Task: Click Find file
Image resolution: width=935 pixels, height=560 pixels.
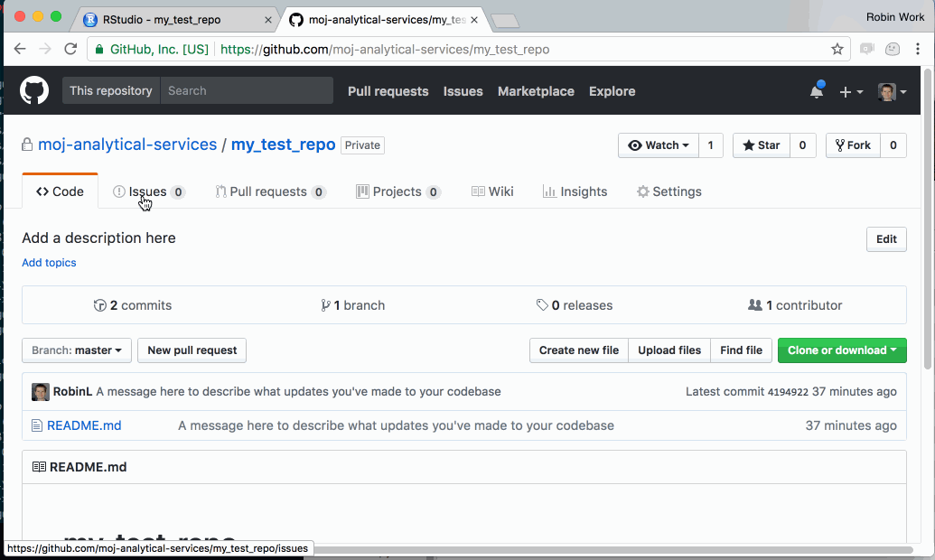Action: [741, 350]
